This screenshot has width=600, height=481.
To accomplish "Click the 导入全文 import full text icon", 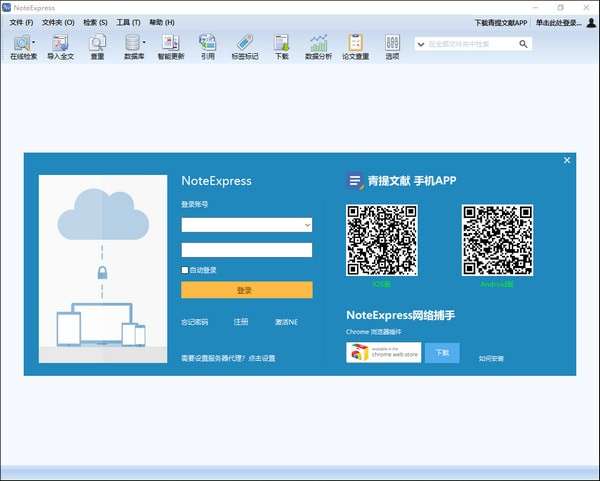I will 60,44.
